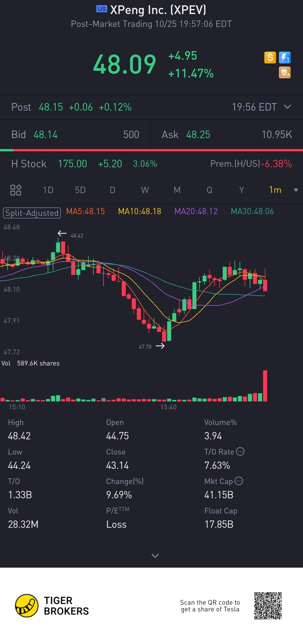The height and width of the screenshot is (644, 303).
Task: Tap 'Scan the QR code' promo text
Action: (x=210, y=606)
